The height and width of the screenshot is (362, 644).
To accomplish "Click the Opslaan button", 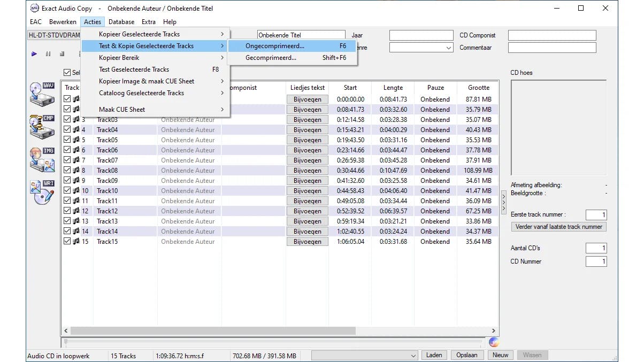I will 467,355.
